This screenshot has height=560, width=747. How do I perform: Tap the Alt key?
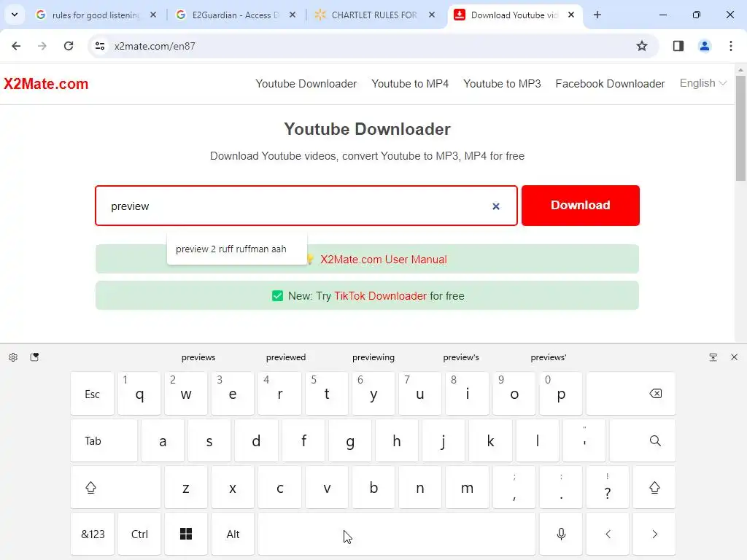click(233, 534)
